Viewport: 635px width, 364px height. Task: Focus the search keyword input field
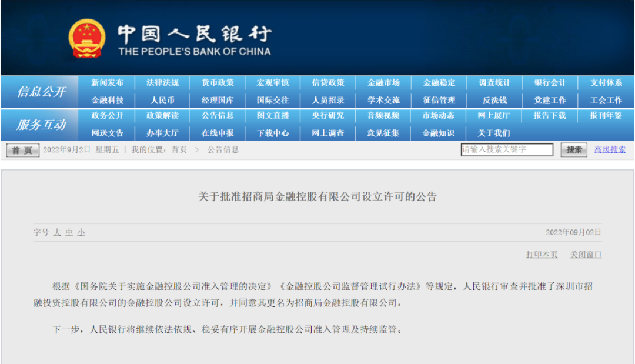(x=507, y=149)
